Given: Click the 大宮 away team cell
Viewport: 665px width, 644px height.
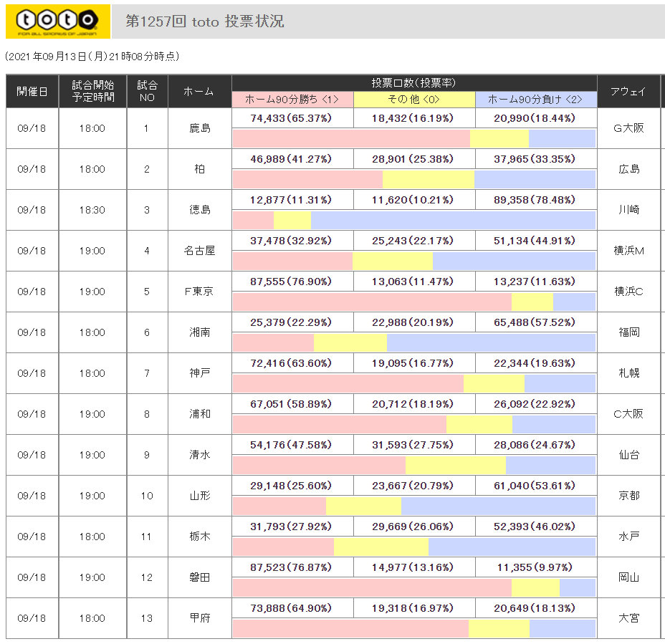Looking at the screenshot, I should tap(628, 618).
